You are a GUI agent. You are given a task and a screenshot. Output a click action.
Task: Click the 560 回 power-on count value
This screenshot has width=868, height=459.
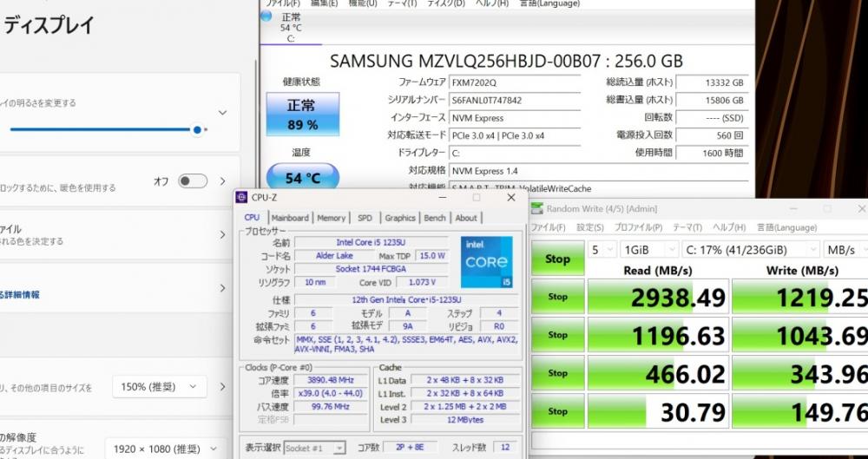point(712,135)
